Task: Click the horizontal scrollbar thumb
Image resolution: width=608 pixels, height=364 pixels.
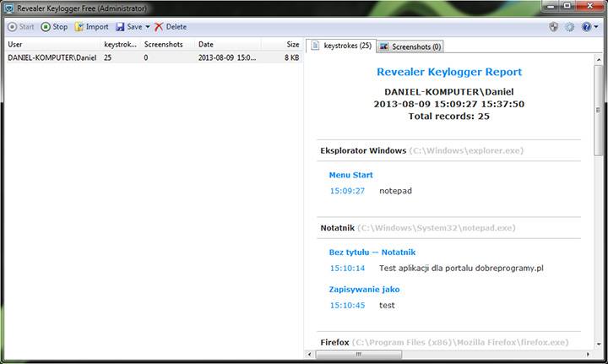Action: click(359, 355)
